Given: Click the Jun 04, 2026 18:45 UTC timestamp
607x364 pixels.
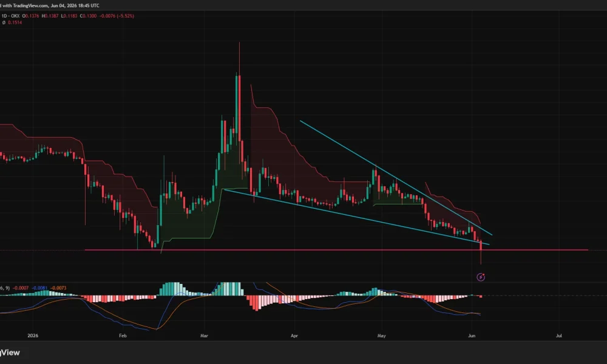Looking at the screenshot, I should tap(75, 5).
